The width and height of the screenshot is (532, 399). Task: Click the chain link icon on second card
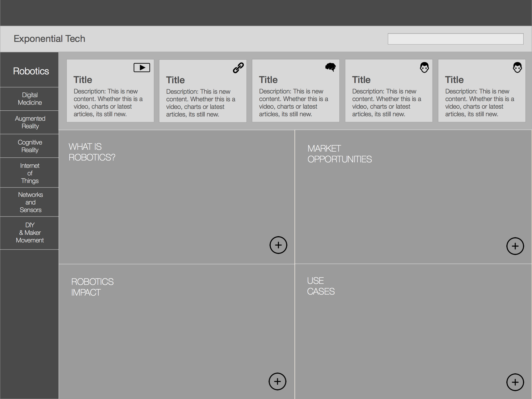coord(238,68)
